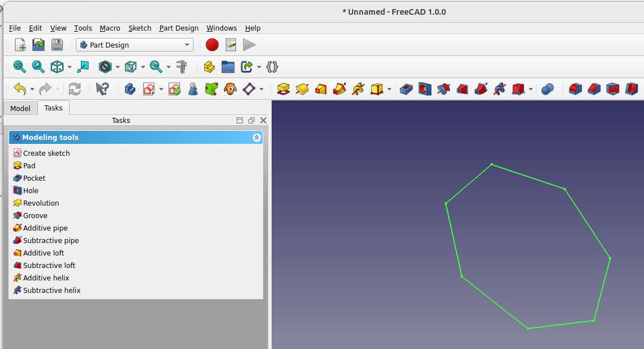Execute macro with the gray play icon
Screen dimensions: 644x349
coord(250,45)
